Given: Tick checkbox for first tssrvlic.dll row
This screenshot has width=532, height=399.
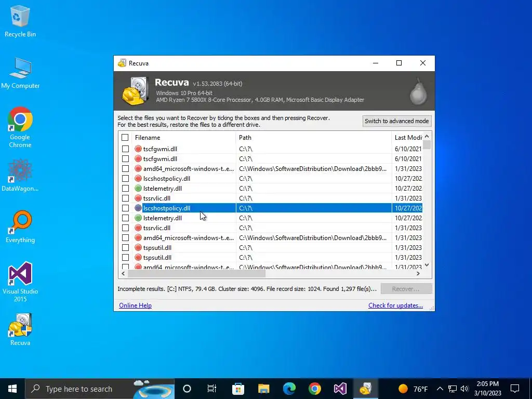Looking at the screenshot, I should 126,198.
